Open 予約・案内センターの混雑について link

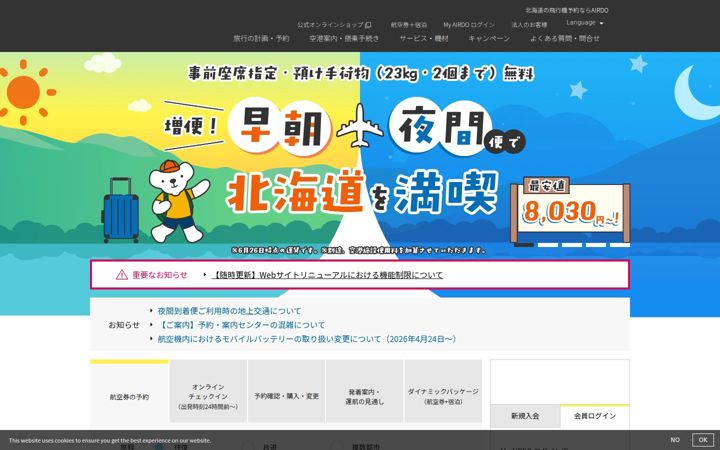coord(241,325)
